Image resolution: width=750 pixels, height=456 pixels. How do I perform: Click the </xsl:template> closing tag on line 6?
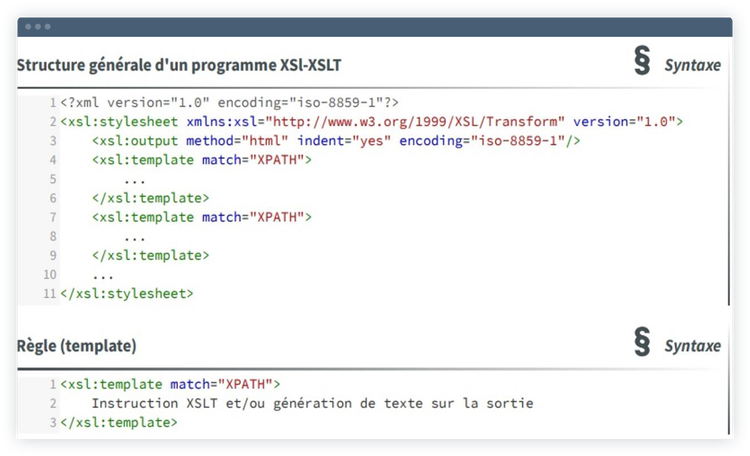tap(150, 198)
